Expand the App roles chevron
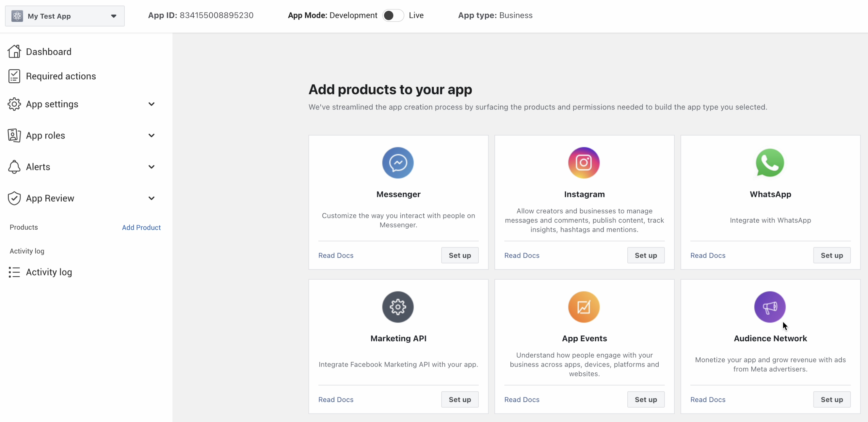 [x=152, y=136]
